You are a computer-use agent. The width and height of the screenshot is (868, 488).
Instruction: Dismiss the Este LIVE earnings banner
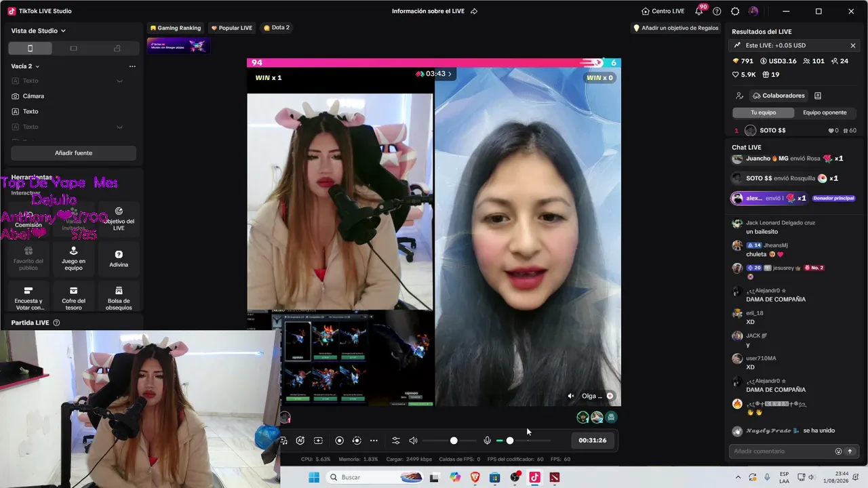point(853,45)
